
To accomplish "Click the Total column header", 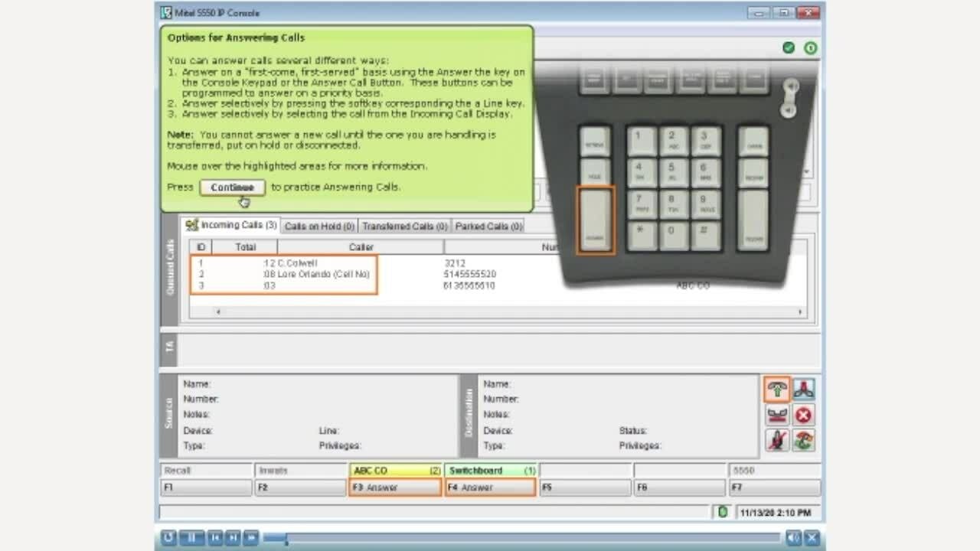I will pyautogui.click(x=245, y=247).
